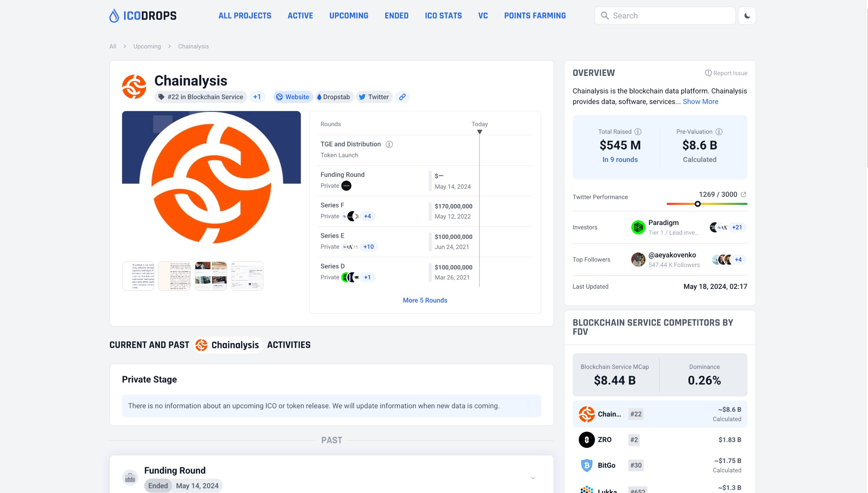Screen dimensions: 868x493
Task: Select first screenshot thumbnail
Action: pyautogui.click(x=138, y=276)
